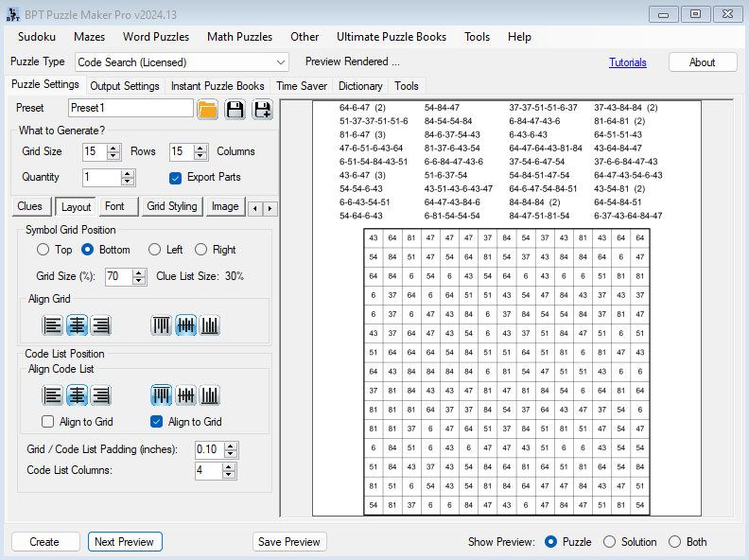Set Align Grid vertical alignment to bottom
Screen dimensions: 749x560
[x=210, y=325]
